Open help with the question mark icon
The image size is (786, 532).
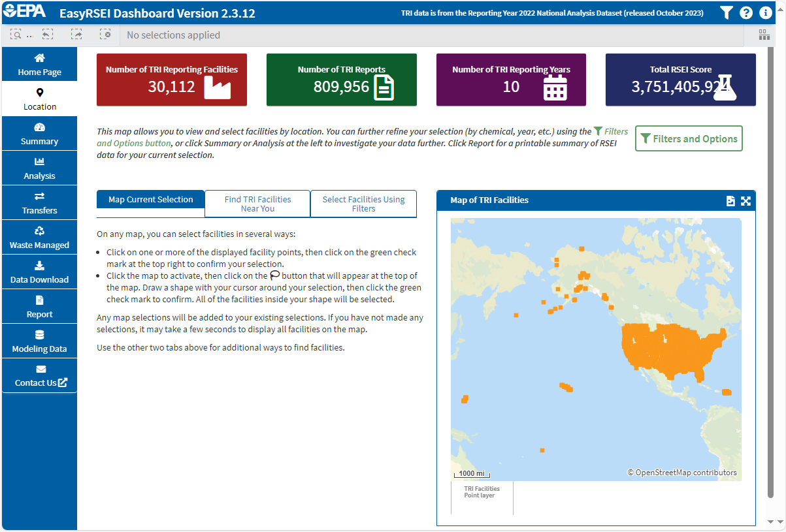(745, 12)
